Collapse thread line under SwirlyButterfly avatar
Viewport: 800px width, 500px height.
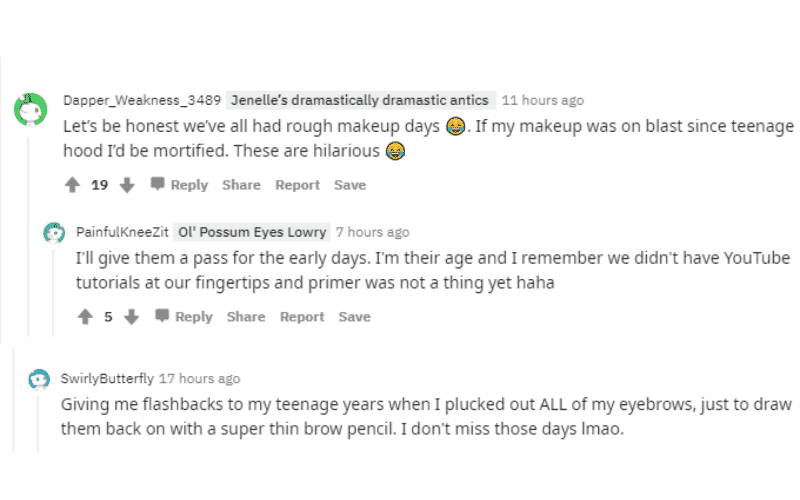point(38,423)
